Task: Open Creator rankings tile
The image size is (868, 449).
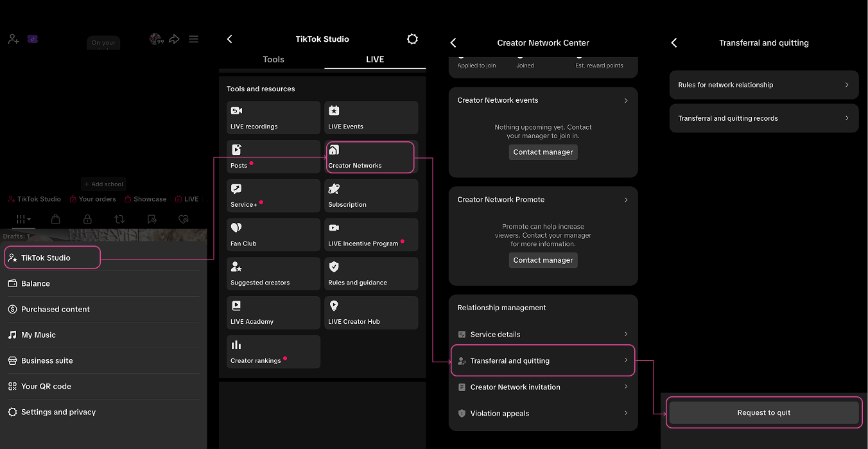Action: coord(273,352)
